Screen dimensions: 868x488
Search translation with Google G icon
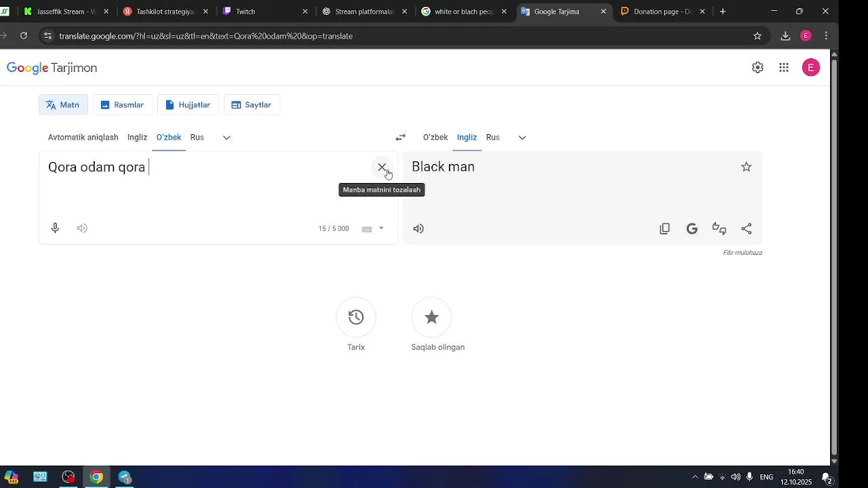(692, 229)
